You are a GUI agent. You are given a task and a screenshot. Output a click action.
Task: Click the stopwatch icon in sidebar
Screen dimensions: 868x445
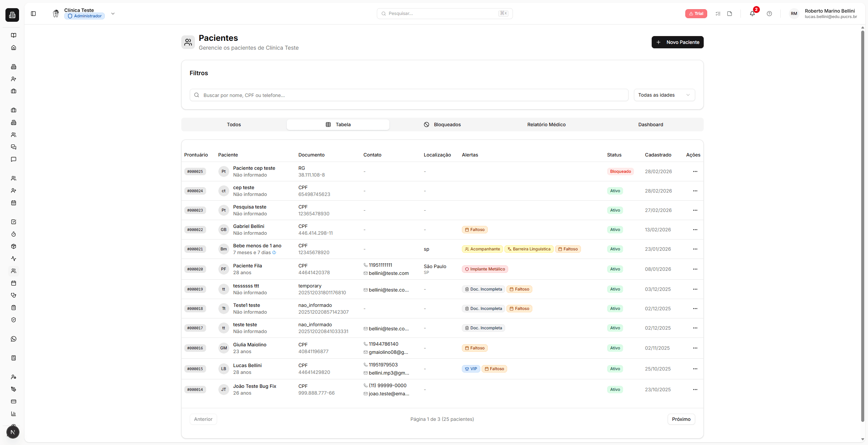click(x=14, y=234)
